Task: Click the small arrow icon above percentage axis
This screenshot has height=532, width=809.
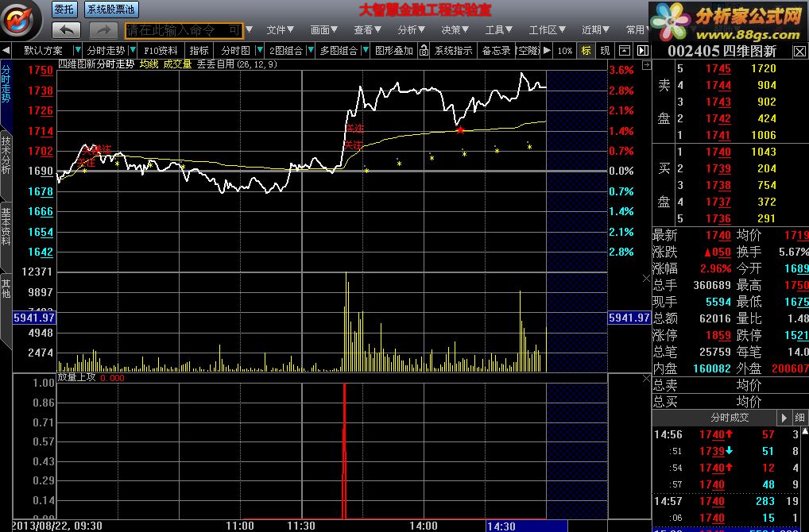Action: (x=646, y=65)
